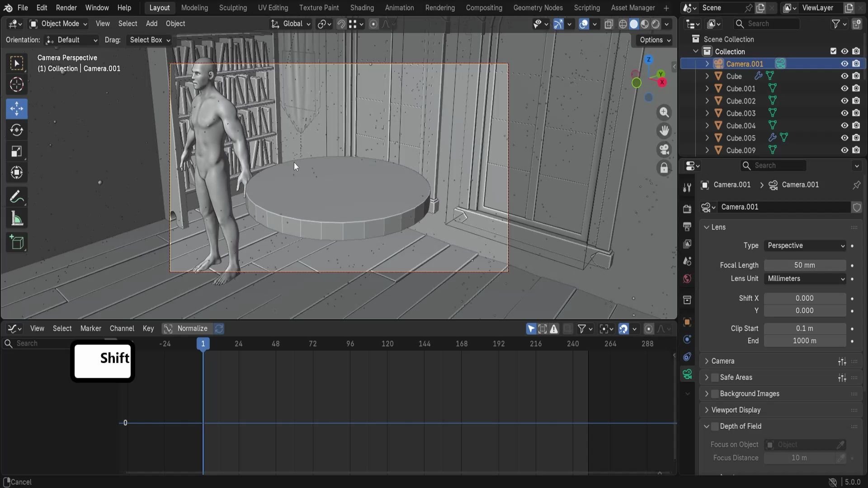Switch to the Shading workspace tab
Screen dimensions: 868x488
362,8
